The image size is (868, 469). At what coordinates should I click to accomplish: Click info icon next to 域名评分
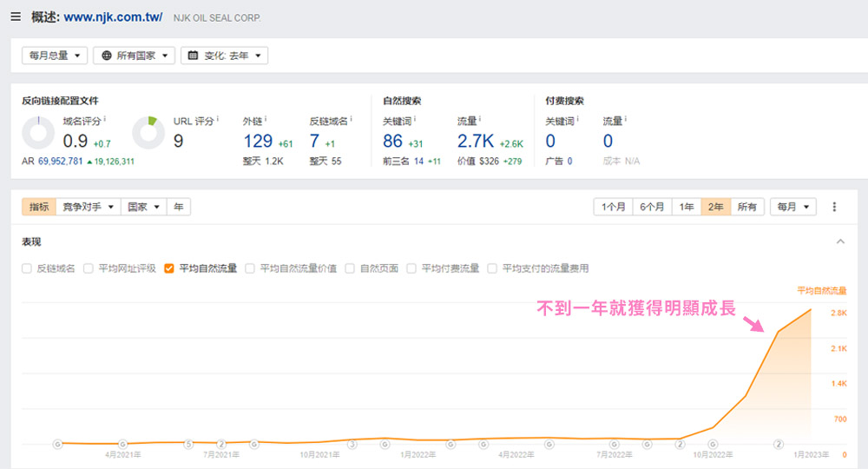click(x=105, y=119)
